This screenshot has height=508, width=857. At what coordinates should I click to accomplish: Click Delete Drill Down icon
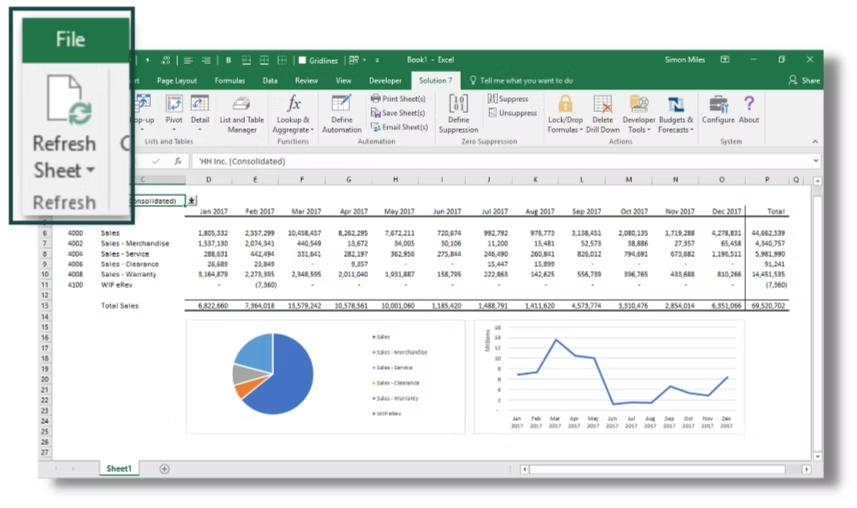[602, 104]
